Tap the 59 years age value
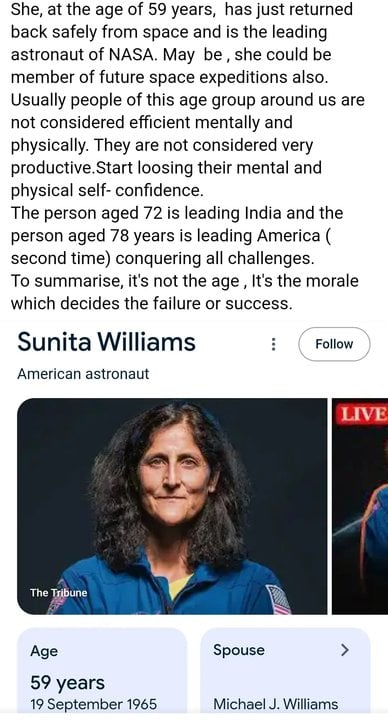The width and height of the screenshot is (388, 720). tap(67, 683)
